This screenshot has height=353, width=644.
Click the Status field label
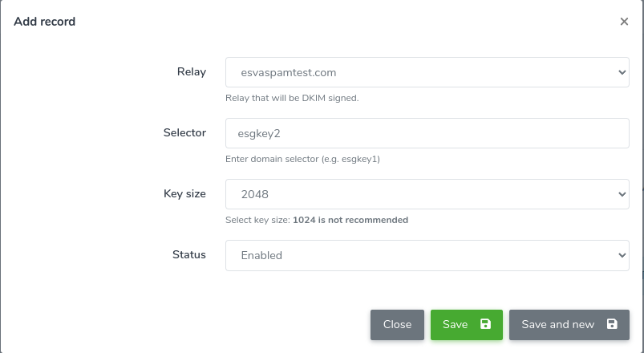click(189, 254)
